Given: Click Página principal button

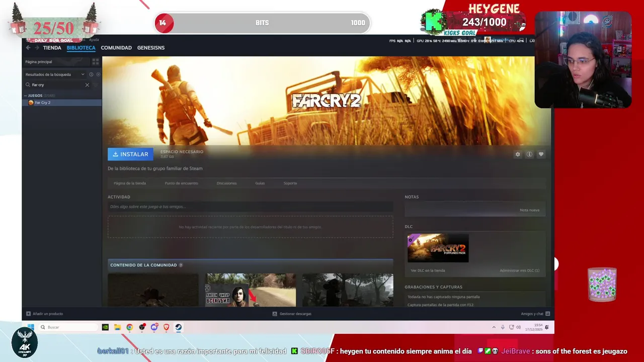Looking at the screenshot, I should pos(56,62).
